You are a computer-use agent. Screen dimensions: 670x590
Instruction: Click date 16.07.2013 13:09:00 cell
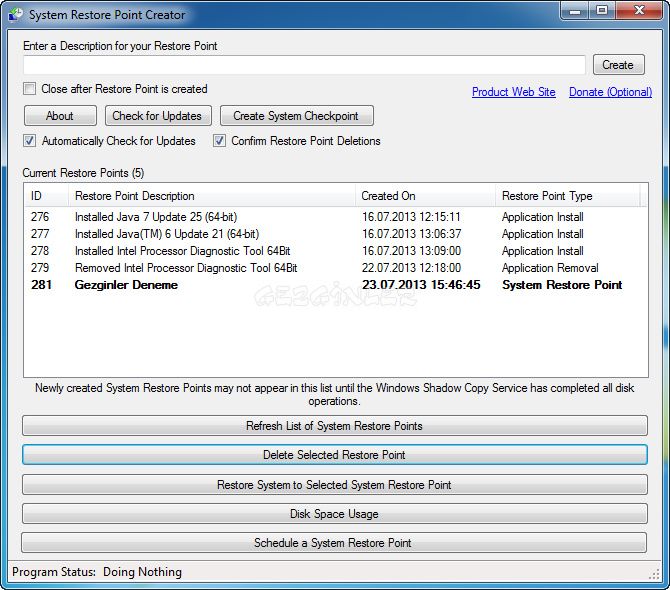411,251
